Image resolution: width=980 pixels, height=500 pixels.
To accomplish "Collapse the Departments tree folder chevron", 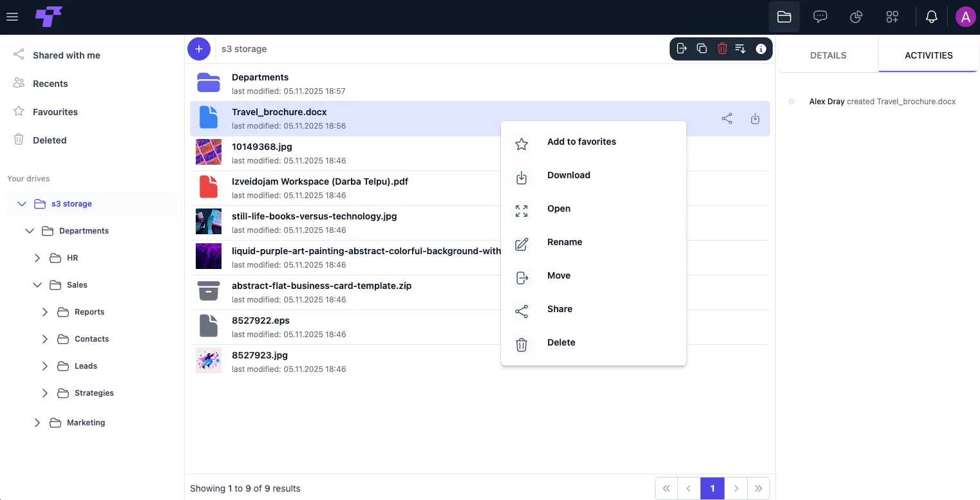I will [x=30, y=231].
